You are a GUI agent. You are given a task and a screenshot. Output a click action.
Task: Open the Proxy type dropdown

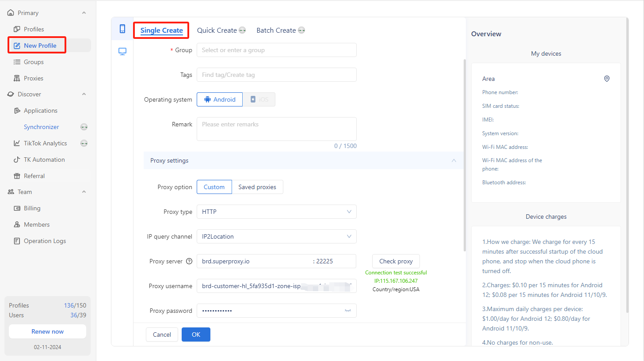point(276,212)
